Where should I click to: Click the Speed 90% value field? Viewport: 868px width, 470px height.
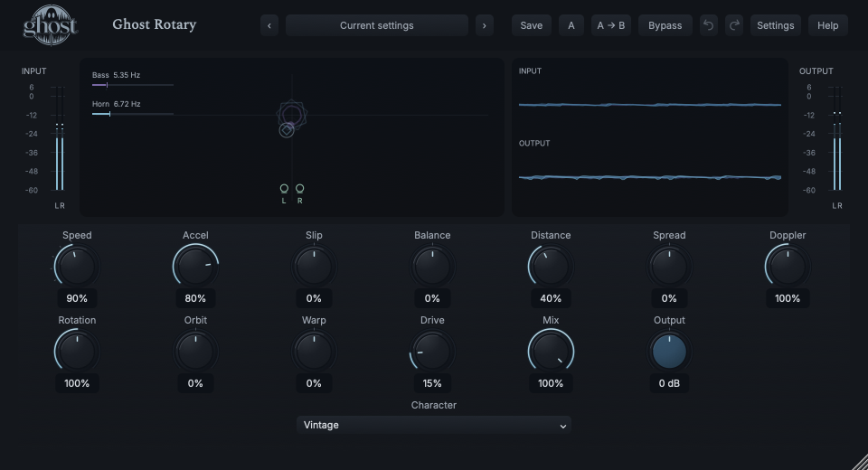77,298
